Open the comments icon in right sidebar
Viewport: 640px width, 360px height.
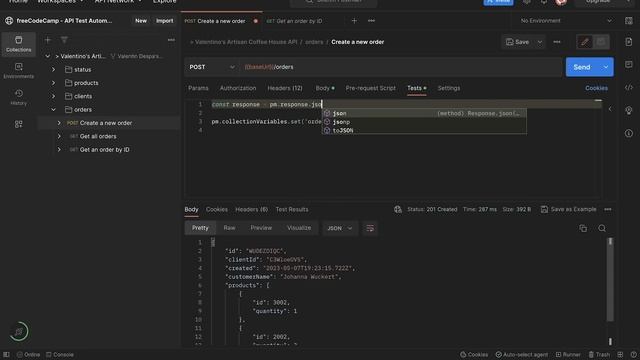(629, 64)
